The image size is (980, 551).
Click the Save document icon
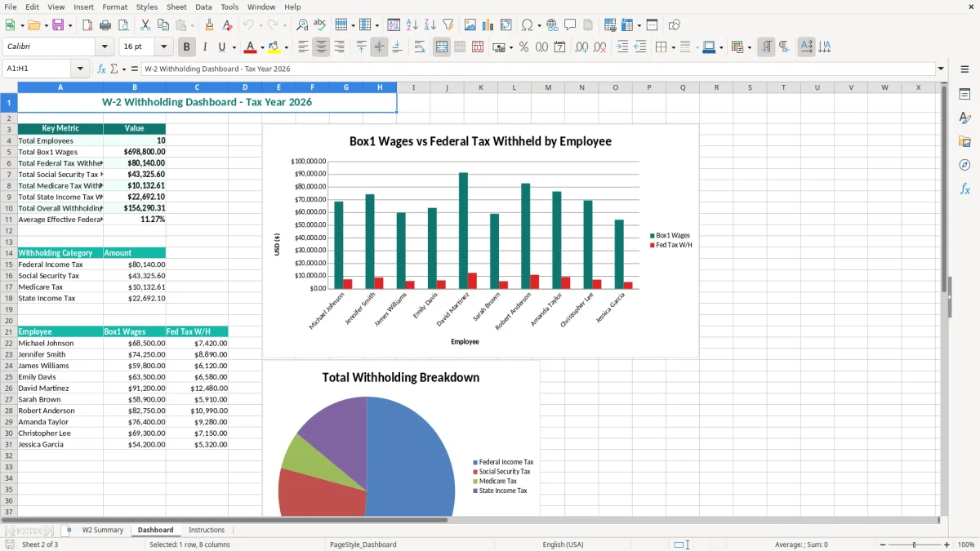58,25
